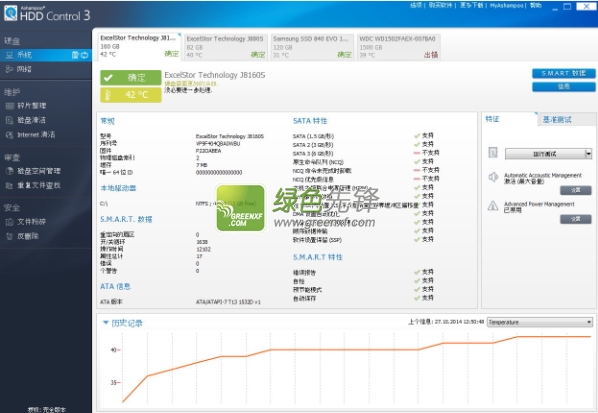Switch to Samsung SSD 840 EVO tab
This screenshot has height=413, width=598.
[x=312, y=47]
